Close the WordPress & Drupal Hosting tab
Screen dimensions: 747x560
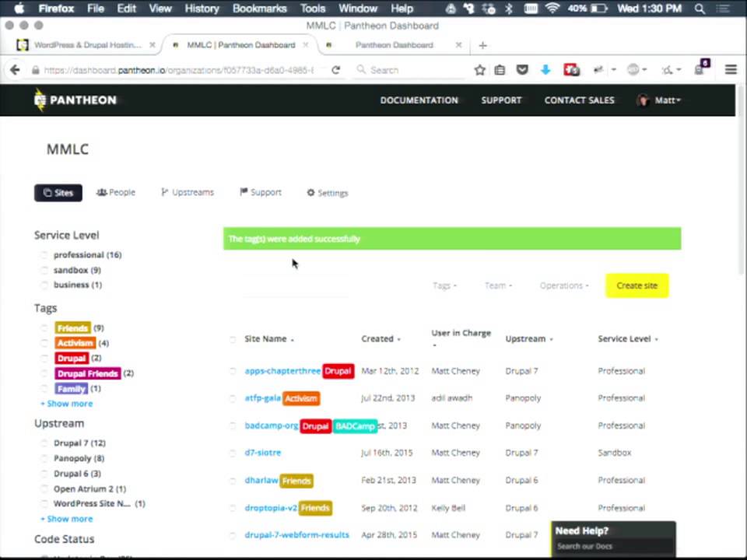(153, 45)
